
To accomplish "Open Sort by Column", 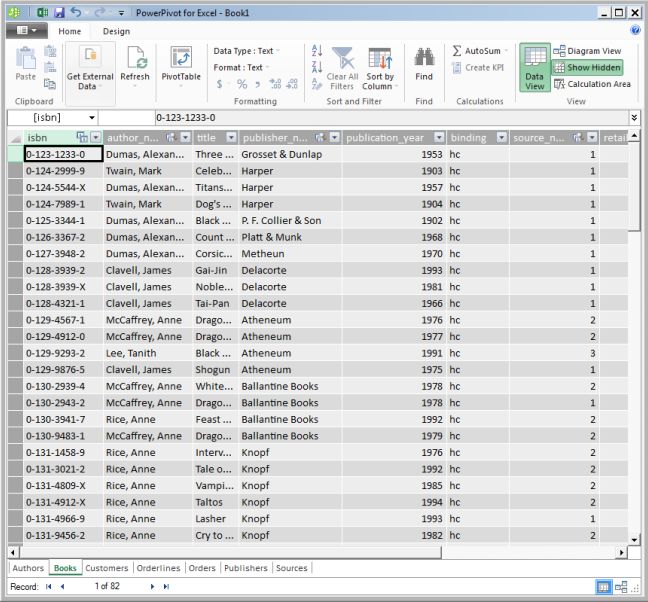I will click(x=380, y=68).
